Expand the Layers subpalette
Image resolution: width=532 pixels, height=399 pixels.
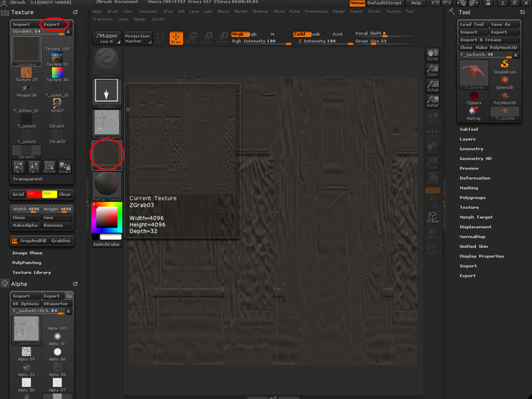(467, 139)
